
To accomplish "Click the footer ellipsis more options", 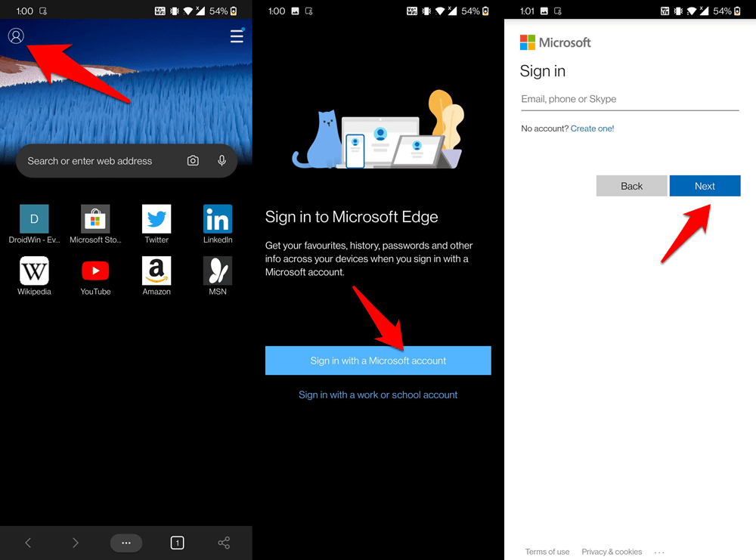I will pyautogui.click(x=659, y=552).
